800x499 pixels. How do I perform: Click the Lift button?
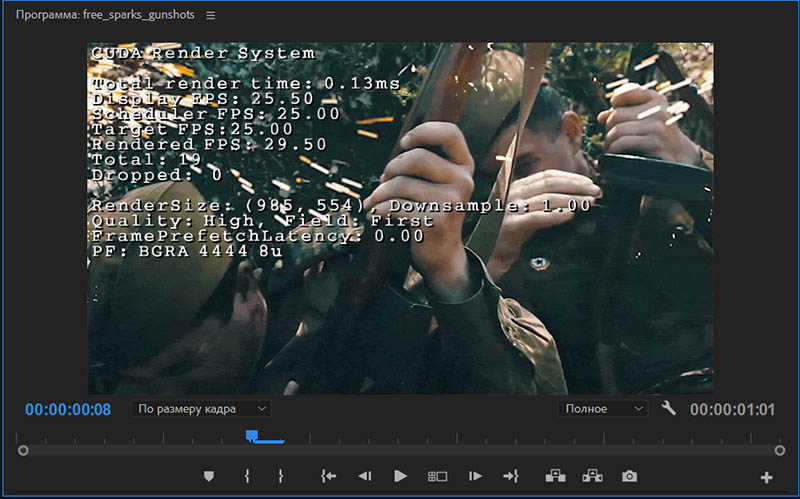[x=556, y=476]
